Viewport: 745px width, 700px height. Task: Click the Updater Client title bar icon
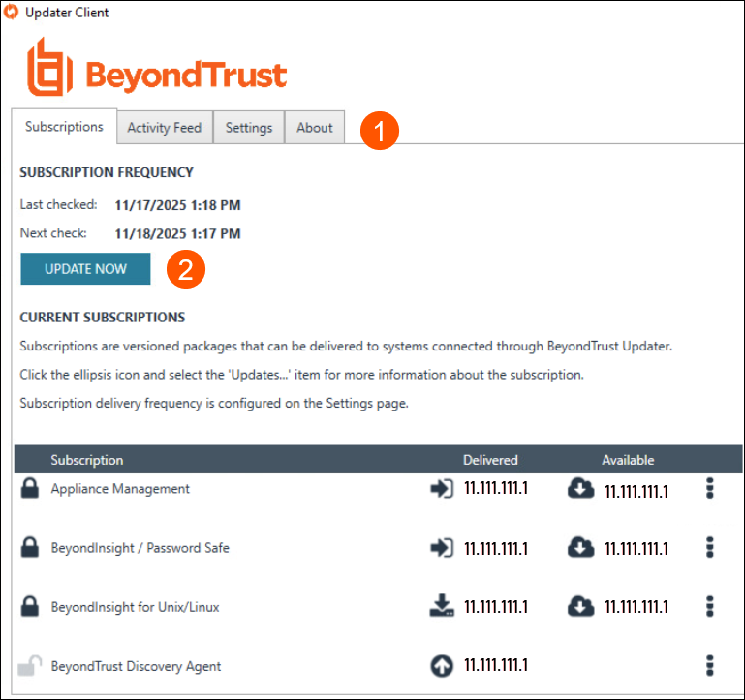pos(11,12)
